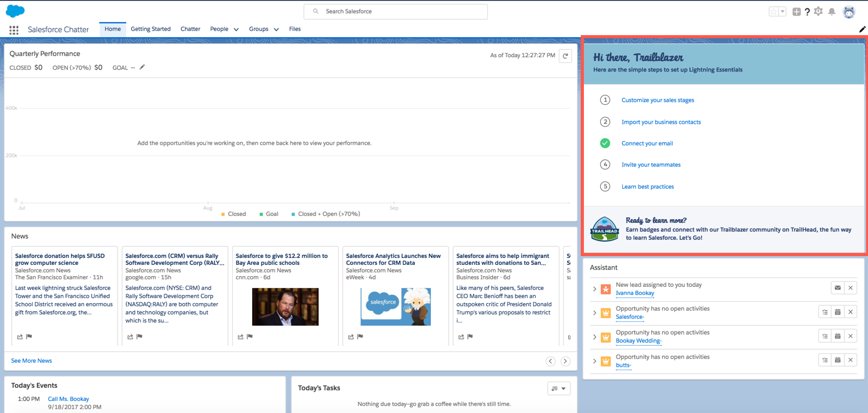Open Today's Tasks filter dropdown
The width and height of the screenshot is (868, 413).
click(559, 389)
